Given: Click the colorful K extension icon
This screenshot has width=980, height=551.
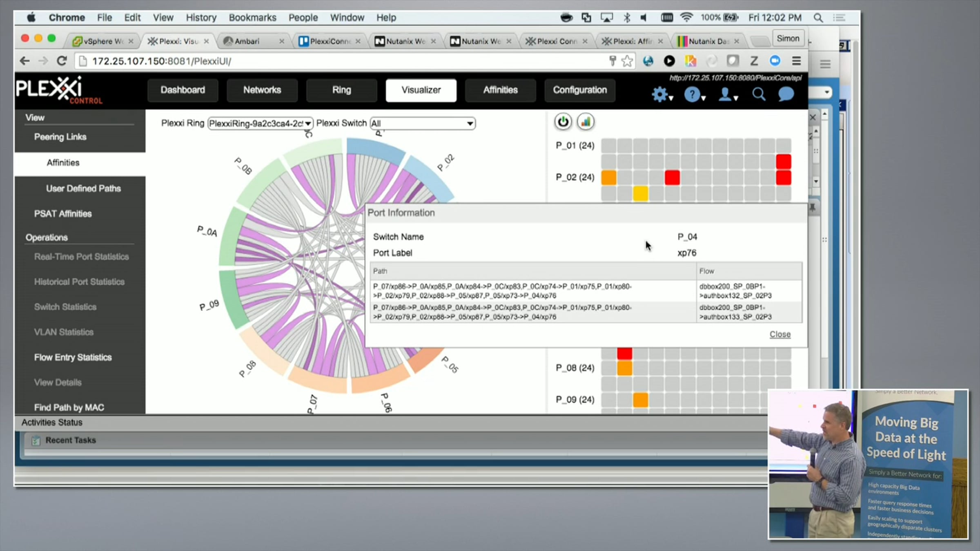Looking at the screenshot, I should [690, 61].
